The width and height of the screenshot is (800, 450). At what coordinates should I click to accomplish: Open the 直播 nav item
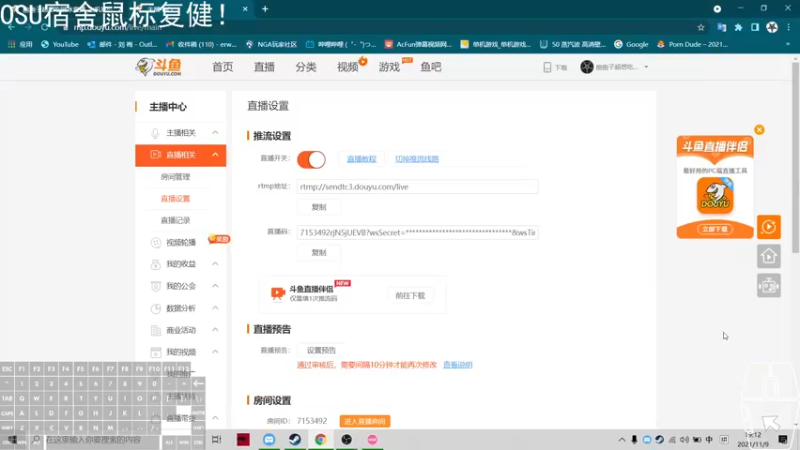pos(264,67)
